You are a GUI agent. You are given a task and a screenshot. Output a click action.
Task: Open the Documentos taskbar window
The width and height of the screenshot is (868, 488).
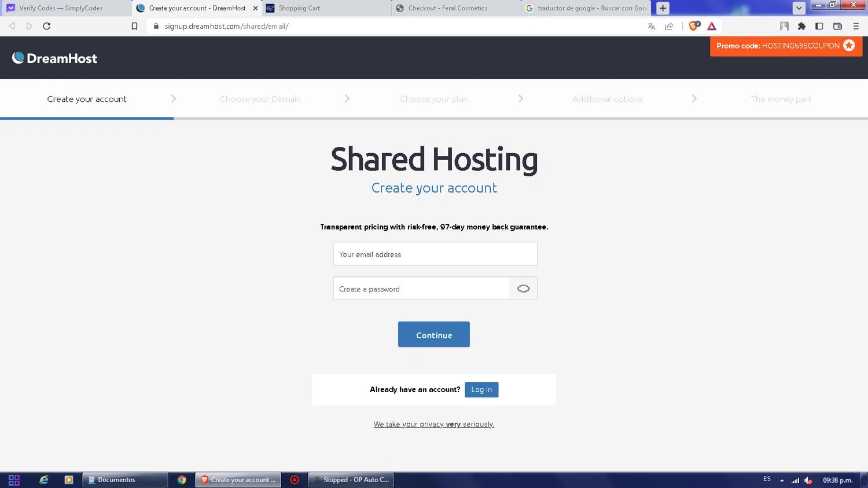[125, 480]
